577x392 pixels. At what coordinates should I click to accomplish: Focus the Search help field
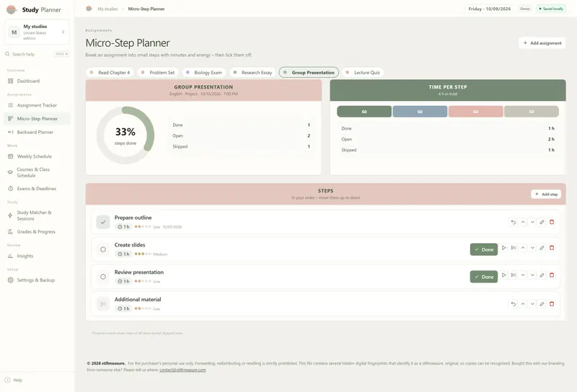click(38, 54)
